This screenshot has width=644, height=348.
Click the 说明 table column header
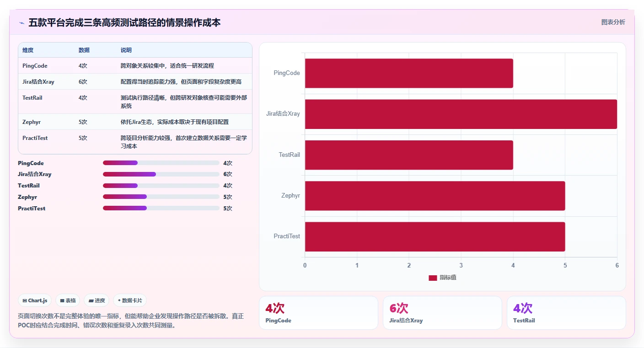[x=126, y=50]
